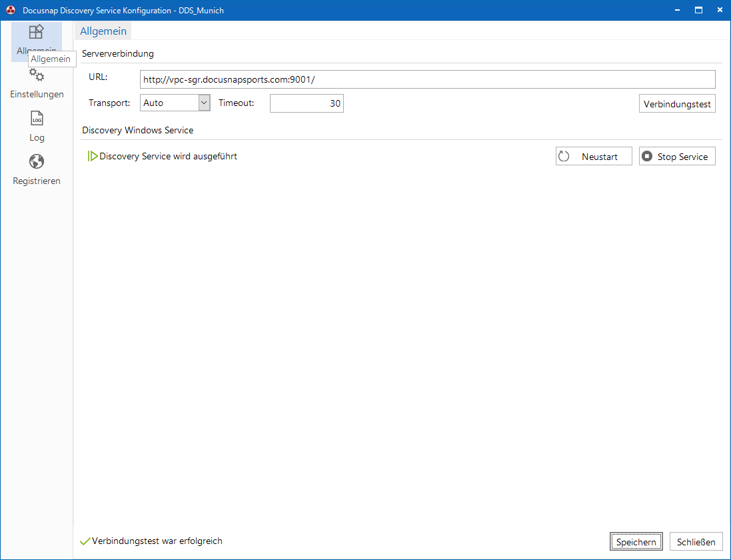Click the Transport: label
This screenshot has width=731, height=560.
pos(109,103)
